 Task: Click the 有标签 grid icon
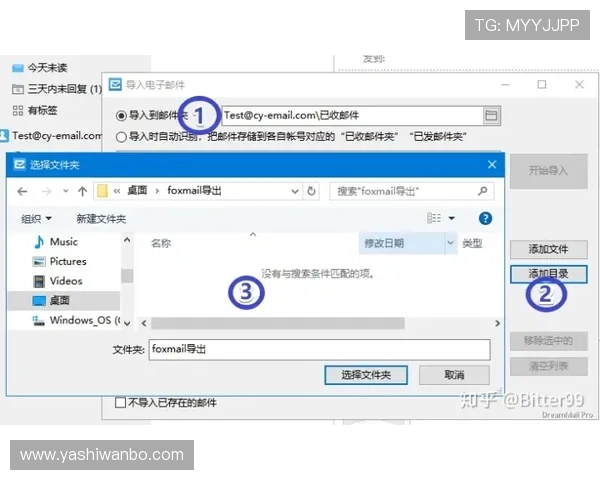pos(18,111)
